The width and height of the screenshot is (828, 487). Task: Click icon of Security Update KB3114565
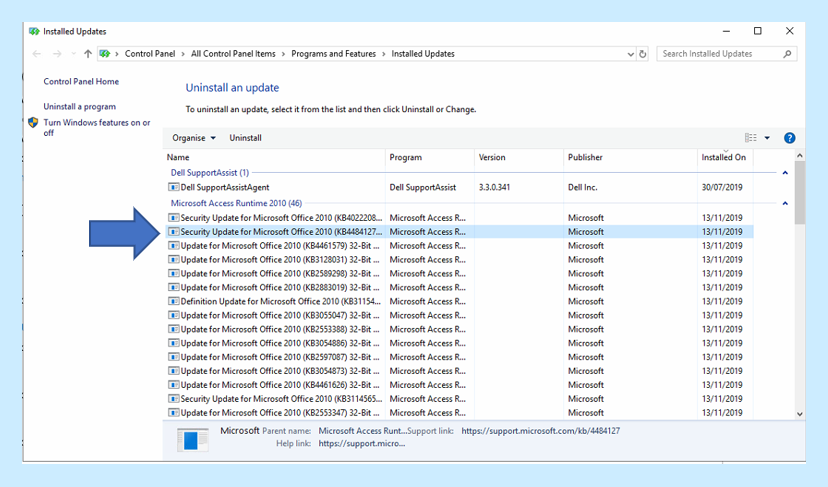pyautogui.click(x=173, y=399)
